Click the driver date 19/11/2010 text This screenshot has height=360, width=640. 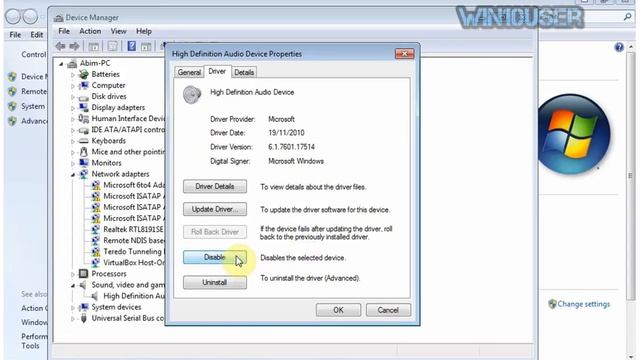[286, 133]
